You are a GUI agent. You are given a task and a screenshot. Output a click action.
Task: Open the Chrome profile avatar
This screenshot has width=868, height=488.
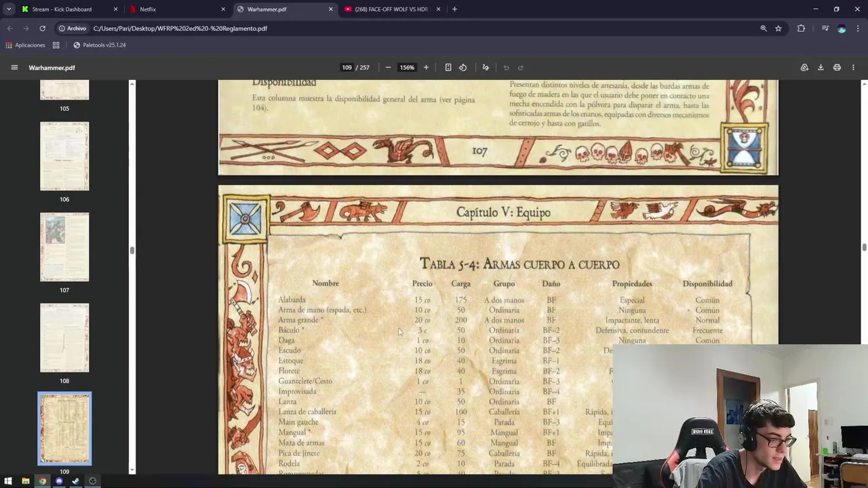[842, 28]
